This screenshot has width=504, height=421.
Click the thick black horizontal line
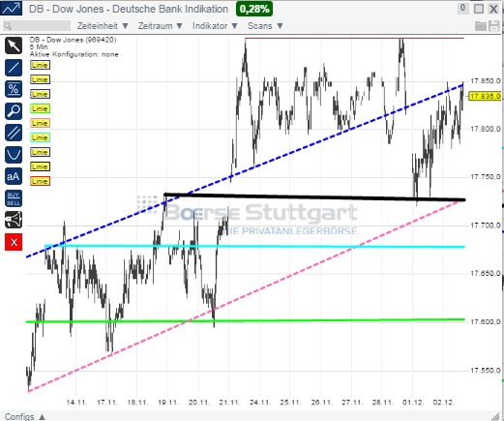[314, 197]
